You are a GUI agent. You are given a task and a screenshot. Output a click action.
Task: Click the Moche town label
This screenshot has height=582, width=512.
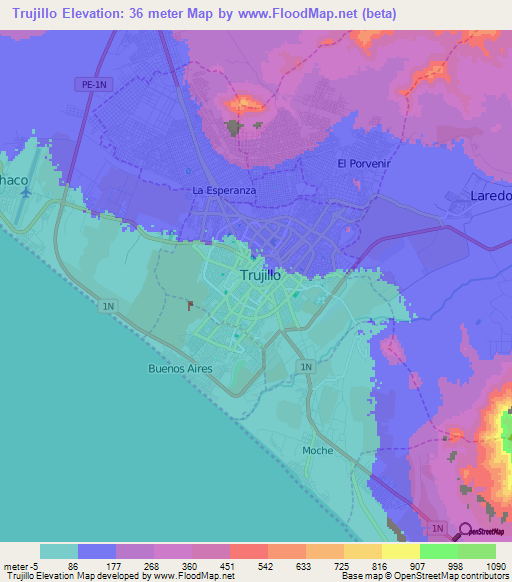coord(317,451)
